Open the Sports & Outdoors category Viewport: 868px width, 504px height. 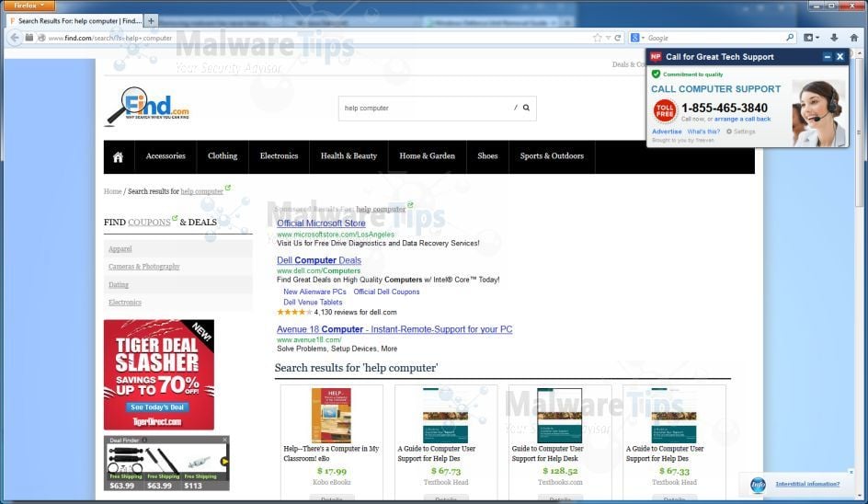552,156
